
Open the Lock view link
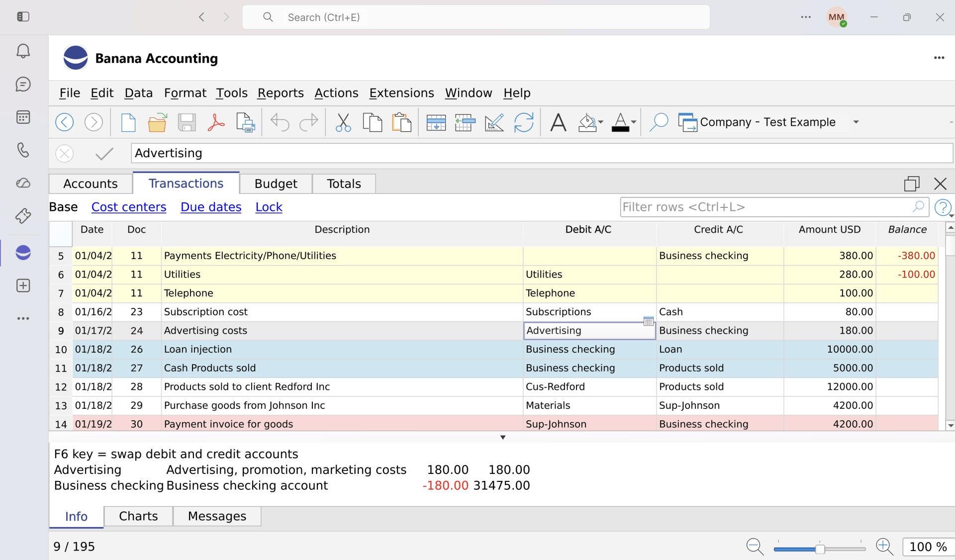pos(269,207)
